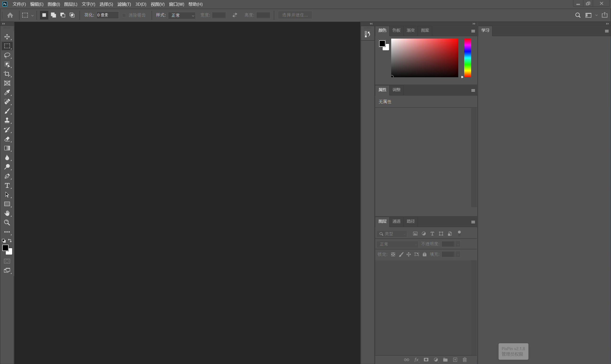Toggle the text layer filter in Layers panel
Image resolution: width=611 pixels, height=364 pixels.
pyautogui.click(x=432, y=234)
